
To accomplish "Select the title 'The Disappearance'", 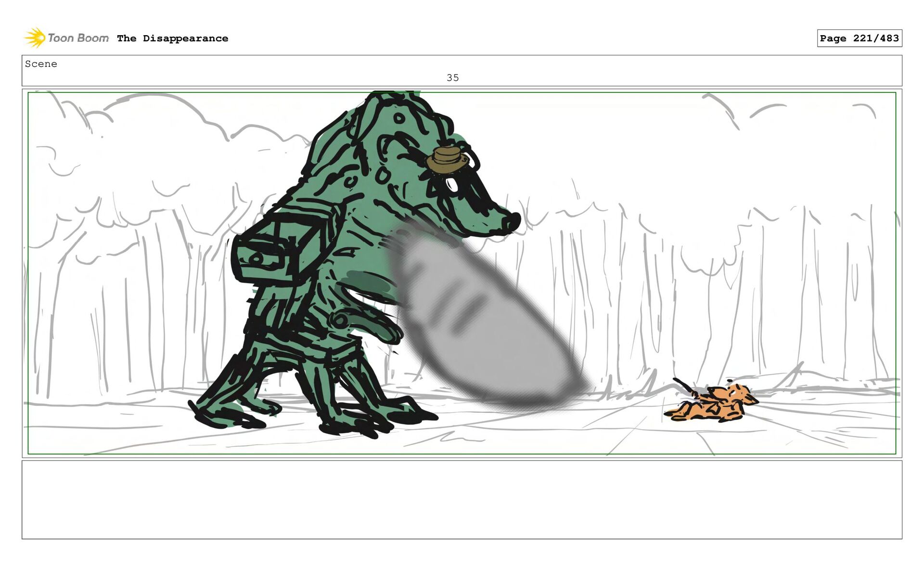I will [x=172, y=38].
